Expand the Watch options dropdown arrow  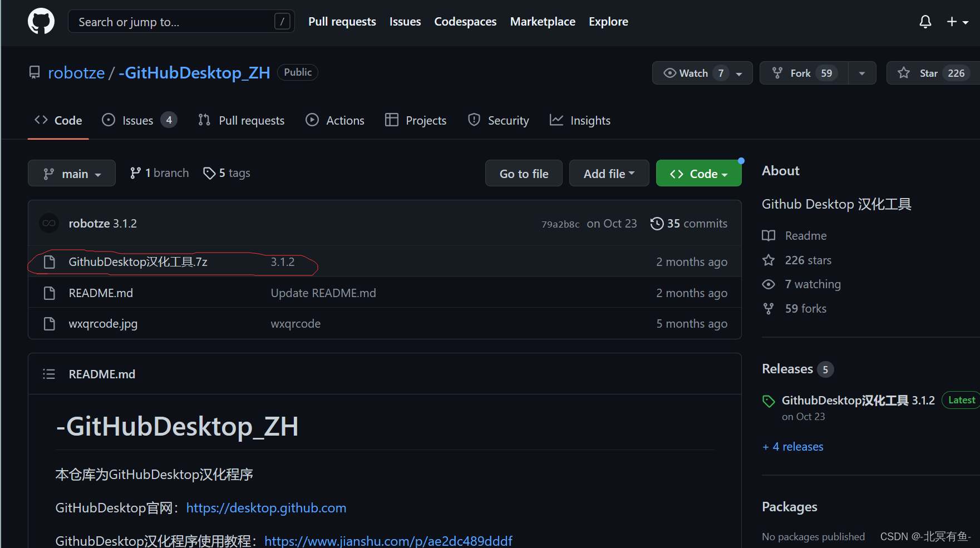click(x=740, y=73)
